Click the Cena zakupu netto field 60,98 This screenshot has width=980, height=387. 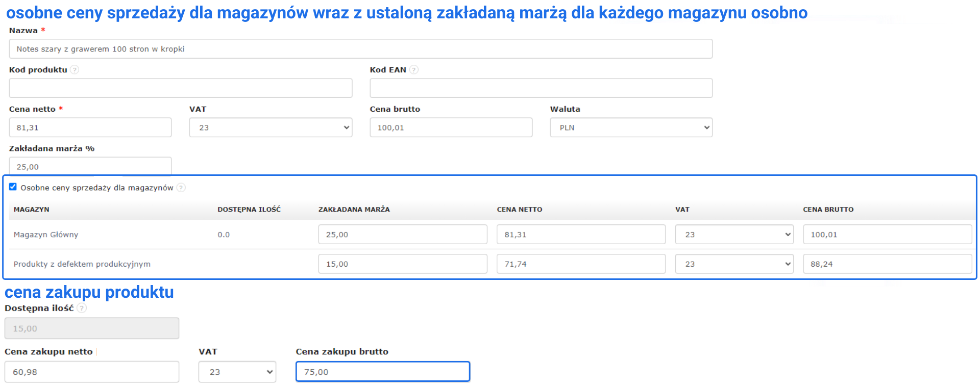point(92,372)
